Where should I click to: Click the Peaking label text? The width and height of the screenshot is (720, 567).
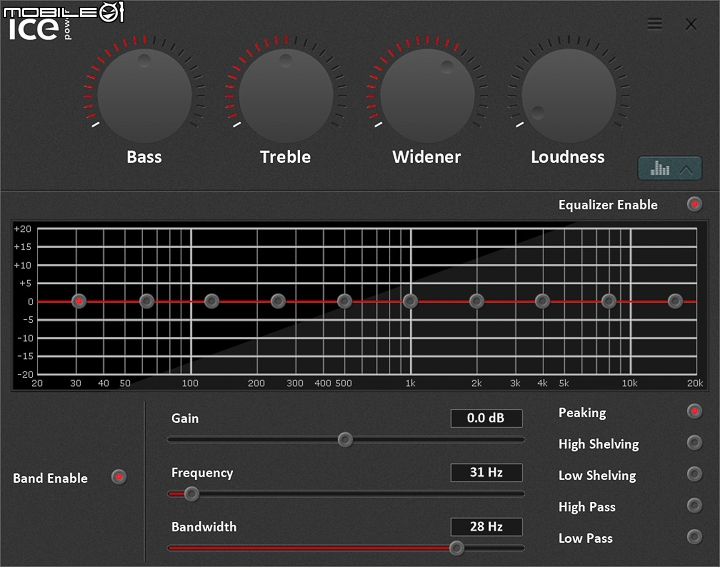tap(582, 413)
